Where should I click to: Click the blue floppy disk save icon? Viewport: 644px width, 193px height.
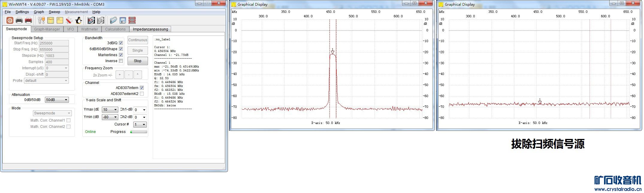coord(123,20)
